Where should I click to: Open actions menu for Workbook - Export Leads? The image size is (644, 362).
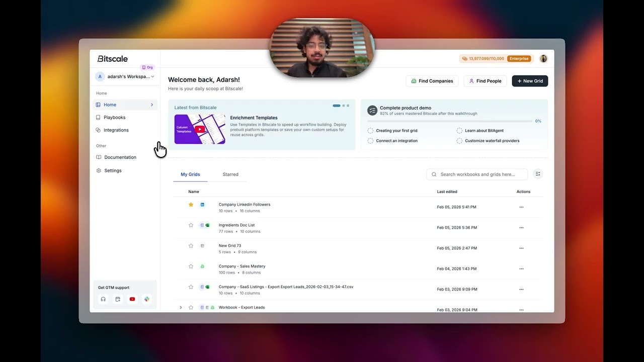521,310
